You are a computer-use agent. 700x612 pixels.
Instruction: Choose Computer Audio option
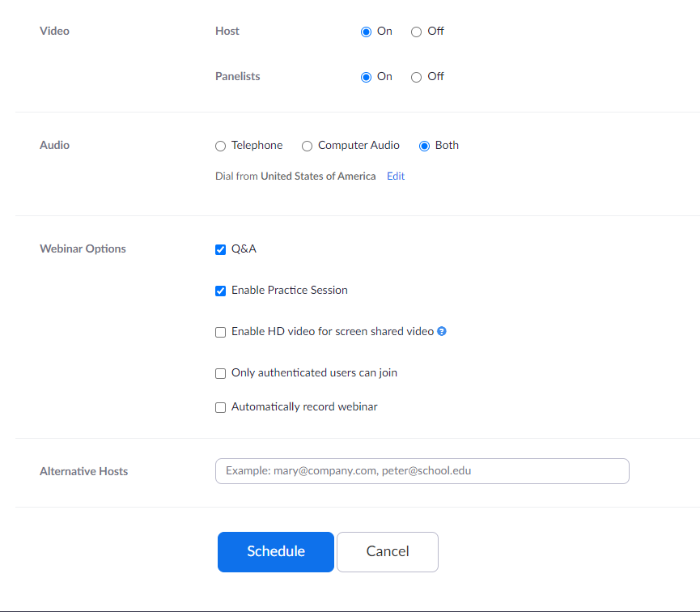(307, 147)
